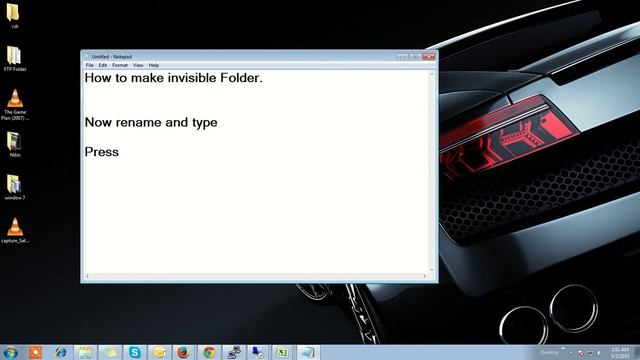Click the line 'Now rename and type'

151,122
